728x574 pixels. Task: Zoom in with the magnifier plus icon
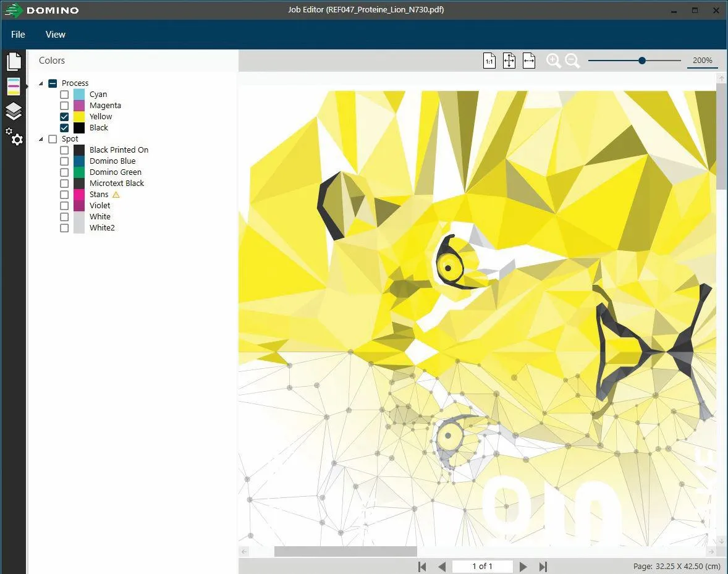tap(553, 61)
